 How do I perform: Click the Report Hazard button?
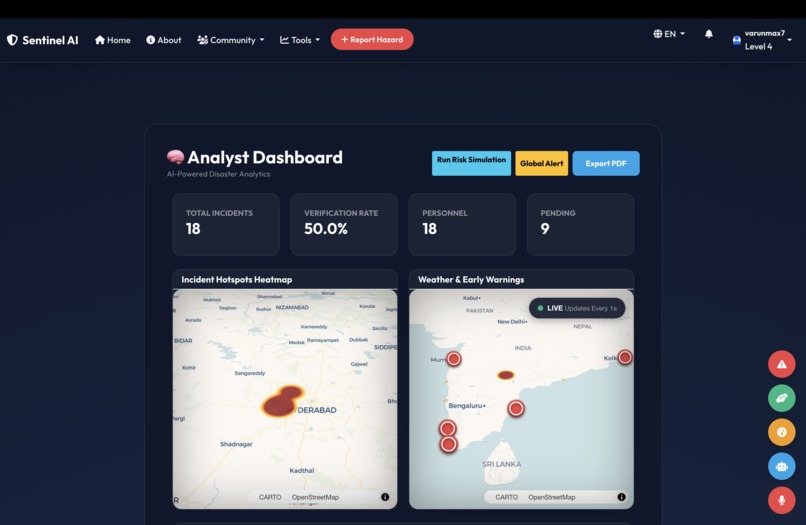click(372, 40)
